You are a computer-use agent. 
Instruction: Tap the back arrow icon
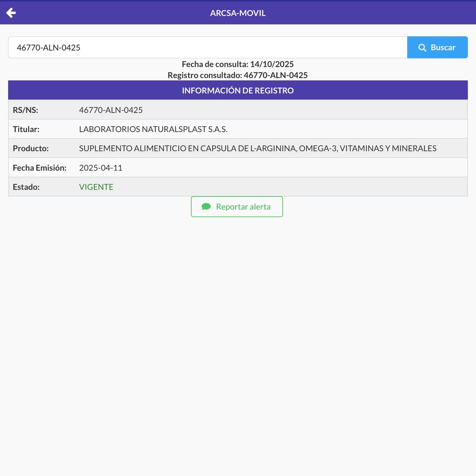click(11, 13)
